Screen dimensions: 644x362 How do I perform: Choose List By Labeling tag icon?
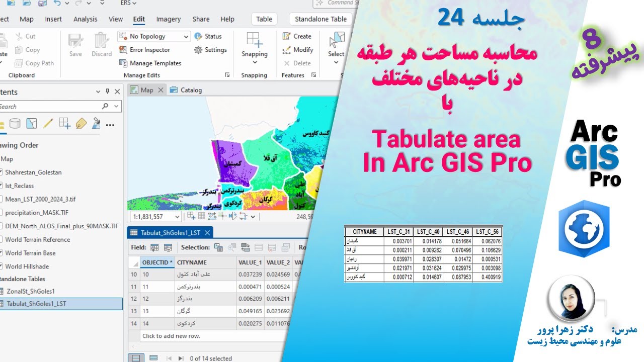click(81, 123)
